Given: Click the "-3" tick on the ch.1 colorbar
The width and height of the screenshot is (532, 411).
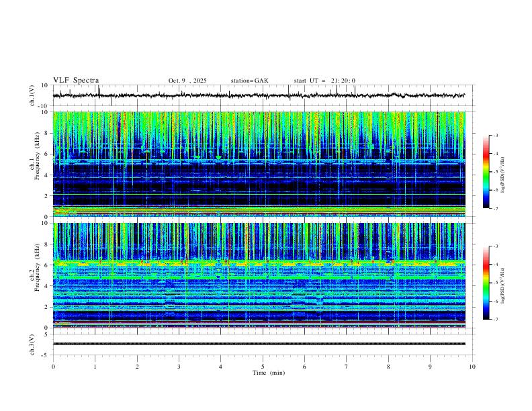Looking at the screenshot, I should (496, 135).
